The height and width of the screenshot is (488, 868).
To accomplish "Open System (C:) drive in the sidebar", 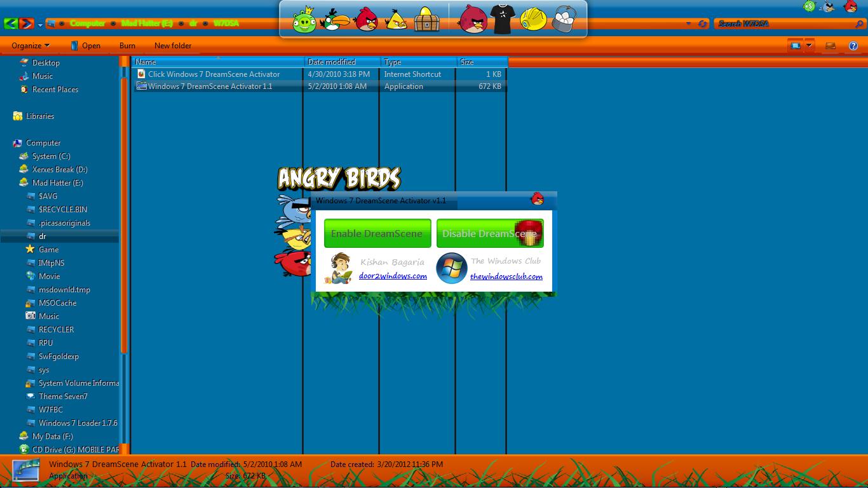I will click(51, 156).
